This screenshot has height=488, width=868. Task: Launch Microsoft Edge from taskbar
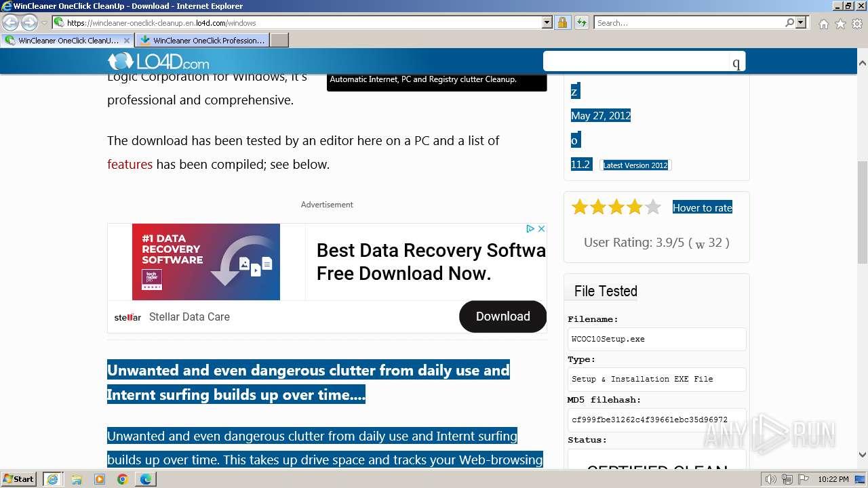pyautogui.click(x=146, y=479)
